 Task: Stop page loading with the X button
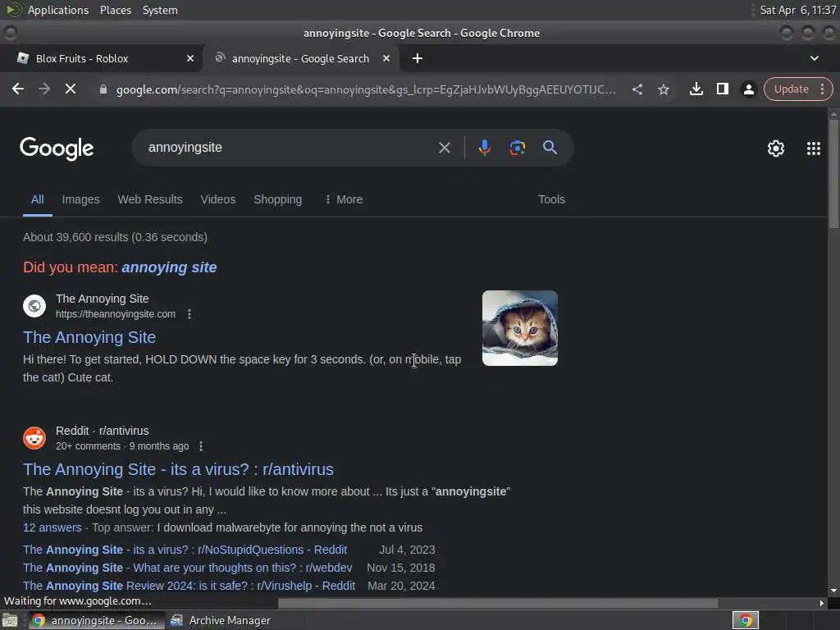point(71,89)
